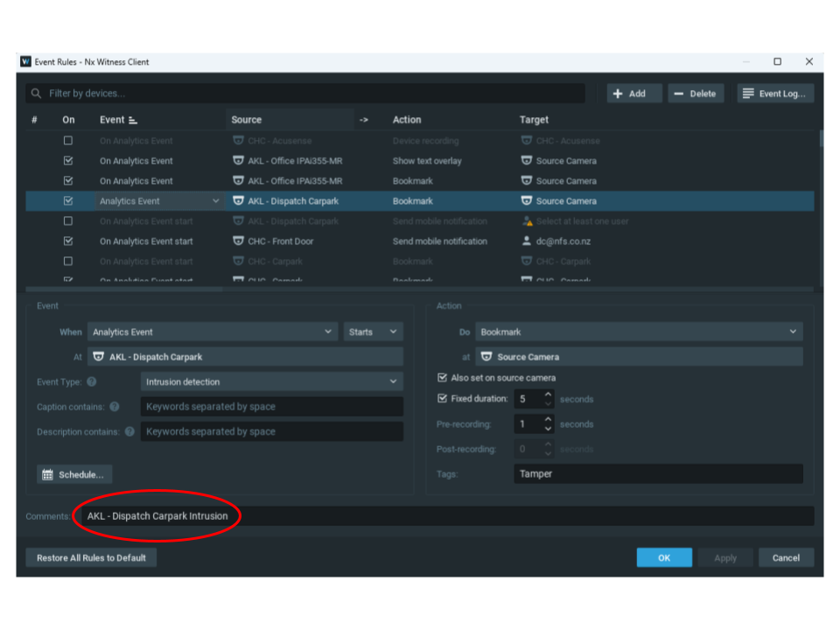Open the Do Bookmark action dropdown

639,332
